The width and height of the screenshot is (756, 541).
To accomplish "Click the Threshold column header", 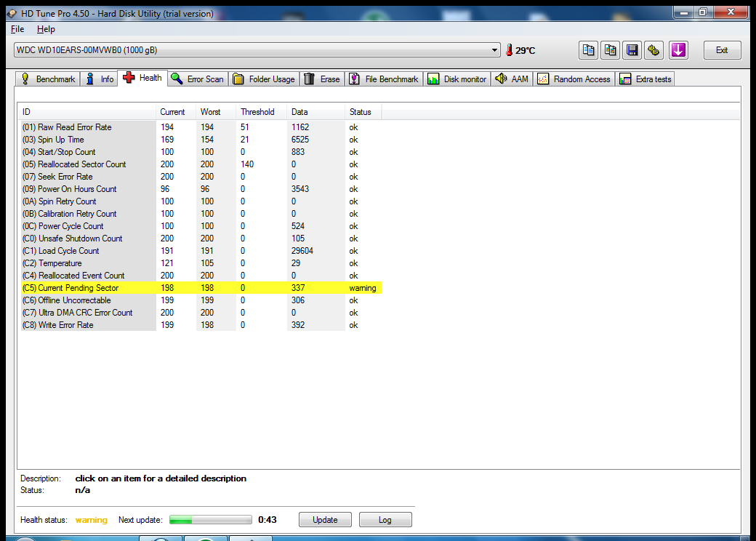I will 261,112.
